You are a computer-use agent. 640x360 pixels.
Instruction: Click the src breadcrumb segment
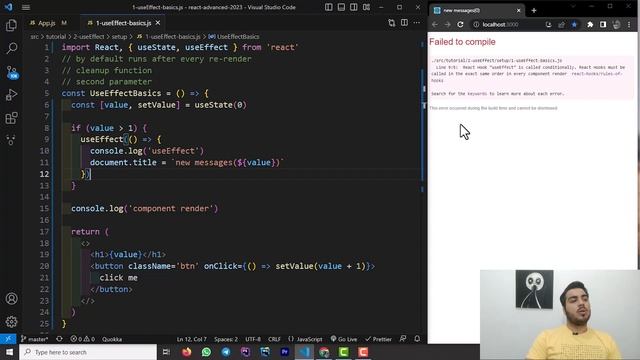(35, 37)
